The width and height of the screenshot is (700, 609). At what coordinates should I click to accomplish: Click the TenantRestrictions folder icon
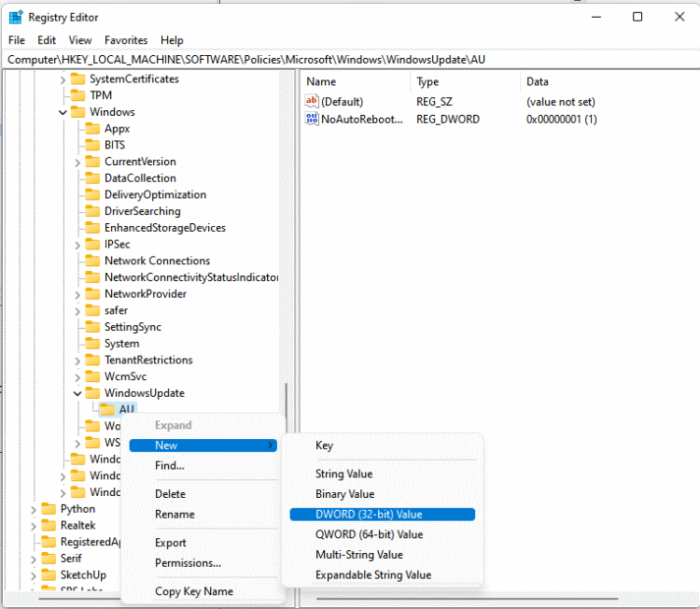pyautogui.click(x=92, y=361)
